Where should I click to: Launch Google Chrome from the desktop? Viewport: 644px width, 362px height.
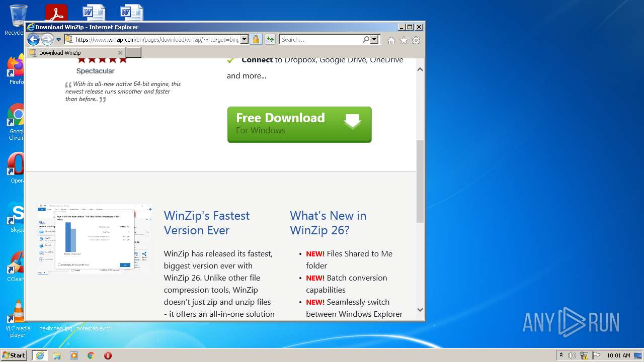coord(16,122)
